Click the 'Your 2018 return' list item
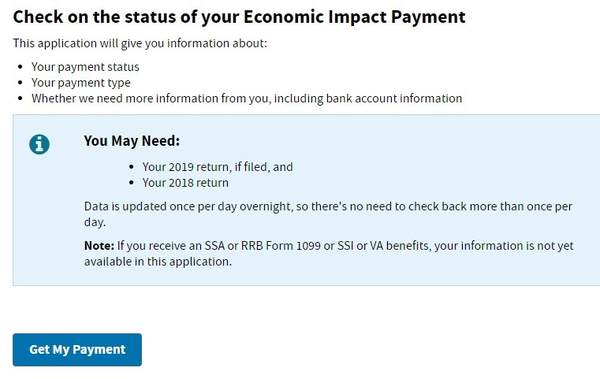Screen dimensions: 600x379 pos(186,183)
